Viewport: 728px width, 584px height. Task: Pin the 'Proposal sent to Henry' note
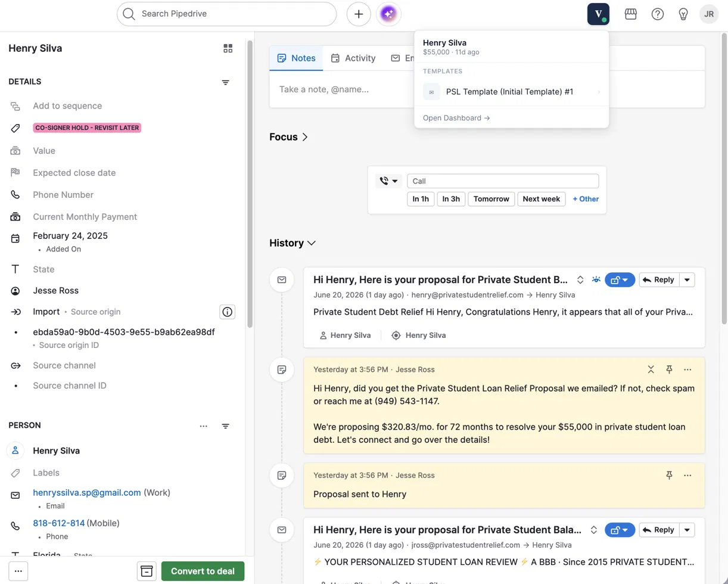coord(669,475)
